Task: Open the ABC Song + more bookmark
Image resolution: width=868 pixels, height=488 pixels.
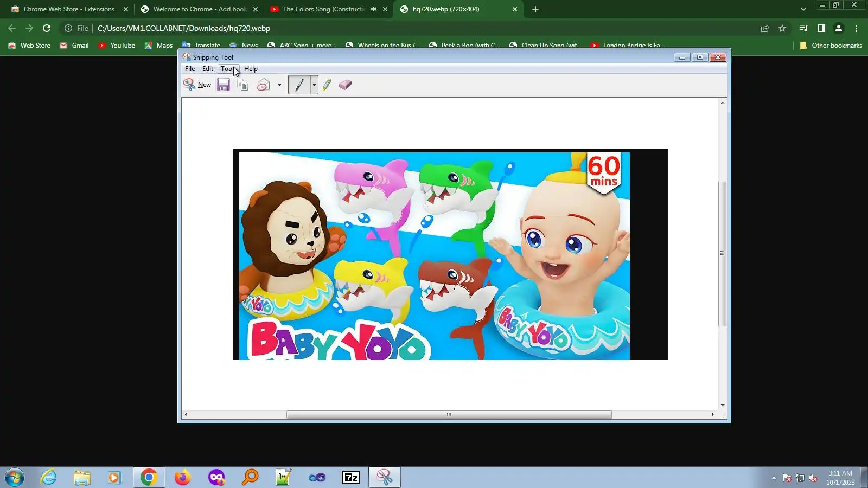Action: [x=302, y=46]
